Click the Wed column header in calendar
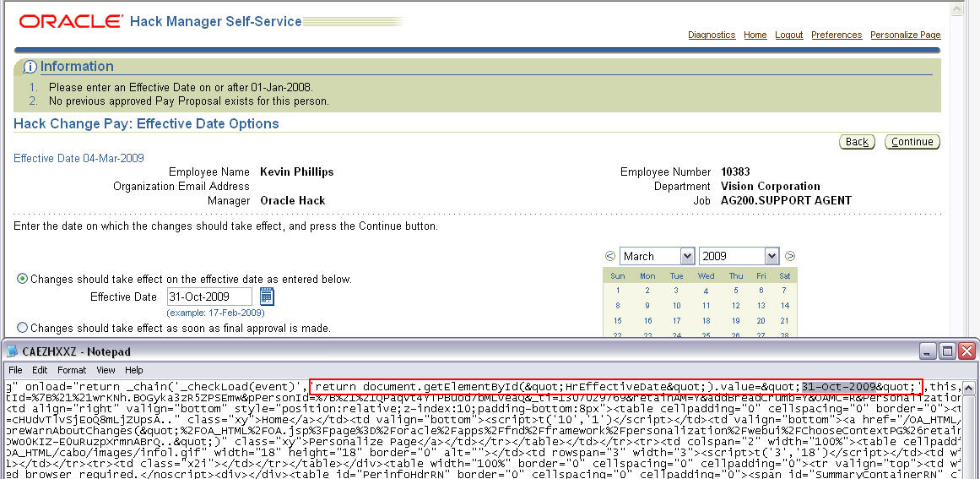Viewport: 980px width, 479px height. [707, 275]
